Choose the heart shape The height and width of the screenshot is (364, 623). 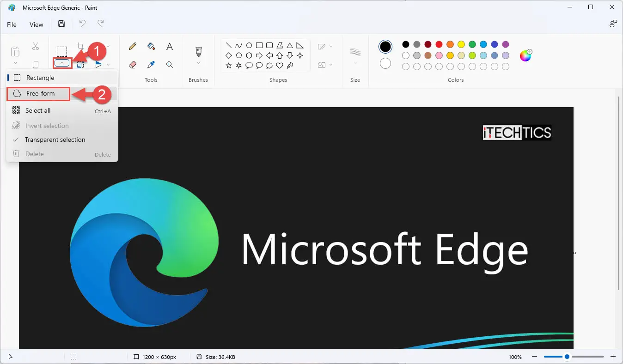click(x=280, y=66)
